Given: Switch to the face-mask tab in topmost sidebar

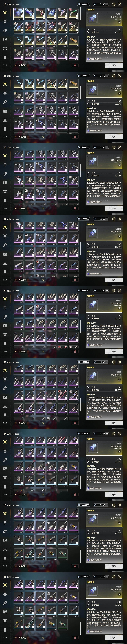Looking at the screenshot, I should [5, 39].
